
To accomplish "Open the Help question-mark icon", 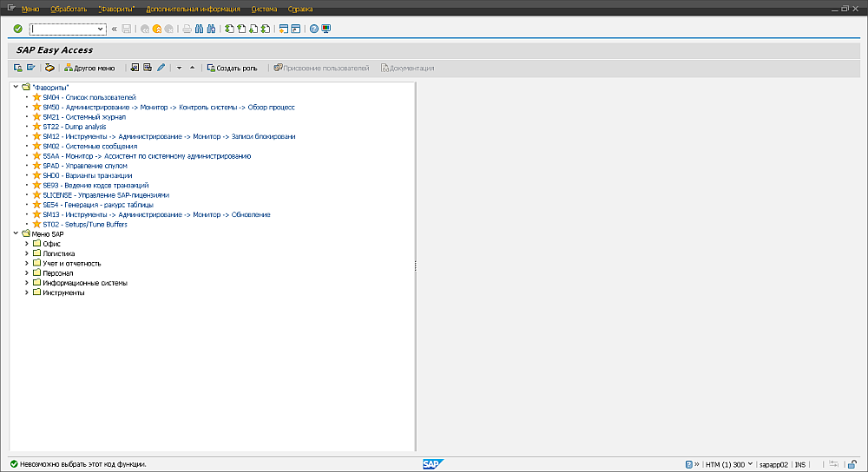I will coord(314,29).
